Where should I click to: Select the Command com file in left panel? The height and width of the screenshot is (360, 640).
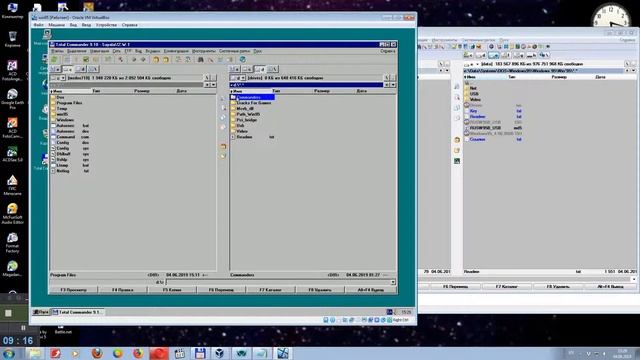(70, 137)
